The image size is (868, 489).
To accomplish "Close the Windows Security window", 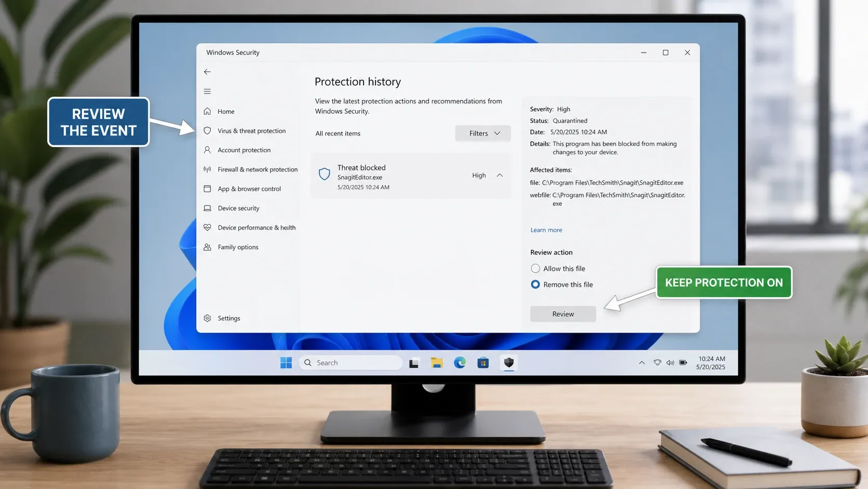I will click(687, 52).
